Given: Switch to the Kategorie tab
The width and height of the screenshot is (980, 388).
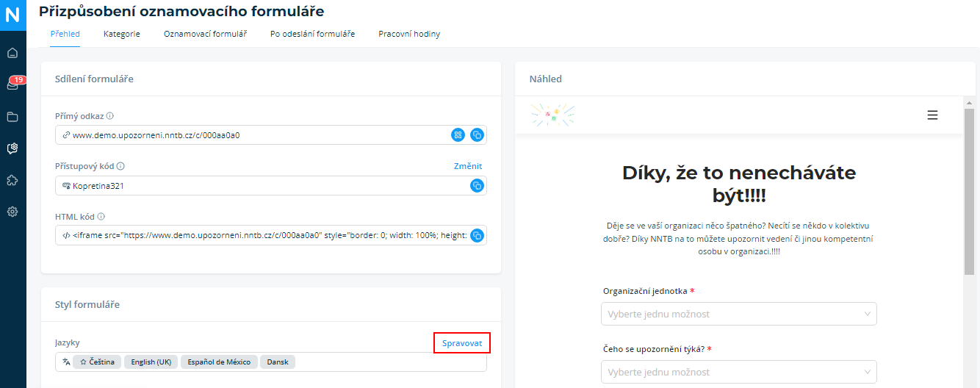Looking at the screenshot, I should pos(122,34).
